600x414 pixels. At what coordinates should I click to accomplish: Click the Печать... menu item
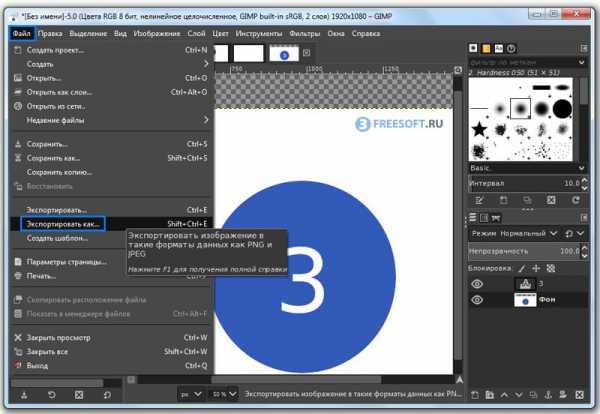pyautogui.click(x=111, y=276)
